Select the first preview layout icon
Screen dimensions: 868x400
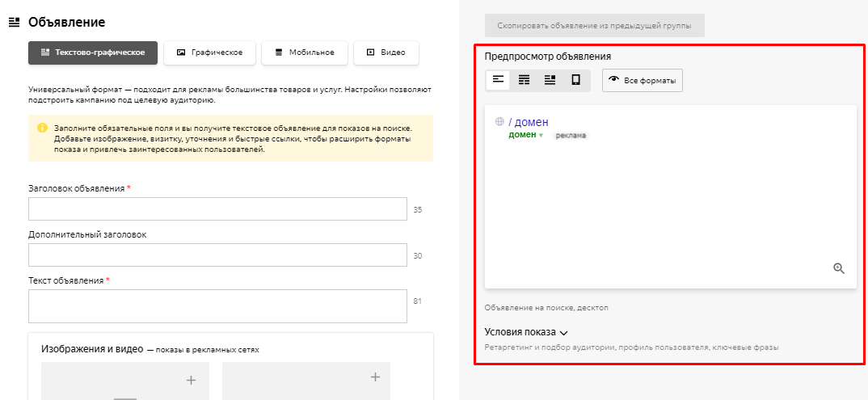pos(498,80)
